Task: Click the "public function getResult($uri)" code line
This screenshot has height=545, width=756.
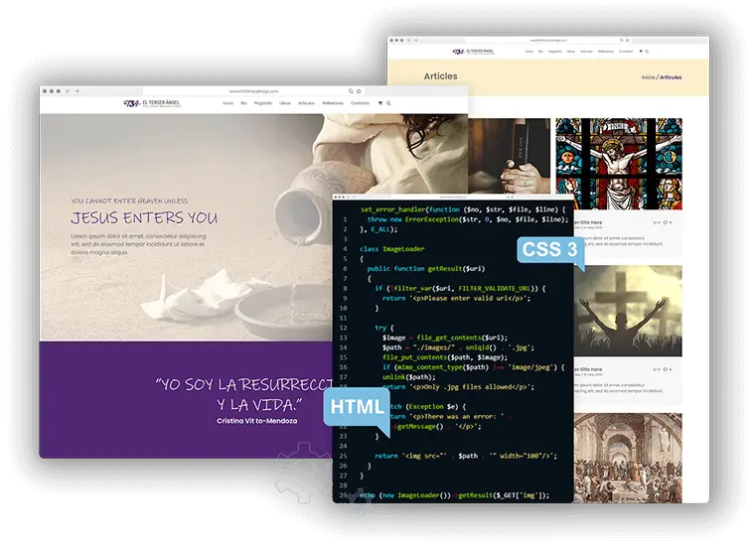Action: pos(426,269)
